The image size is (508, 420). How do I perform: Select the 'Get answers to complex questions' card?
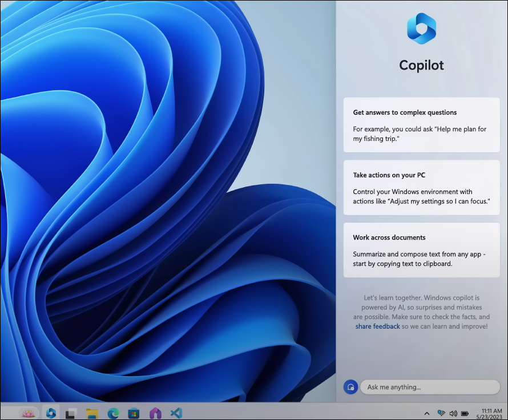tap(421, 125)
